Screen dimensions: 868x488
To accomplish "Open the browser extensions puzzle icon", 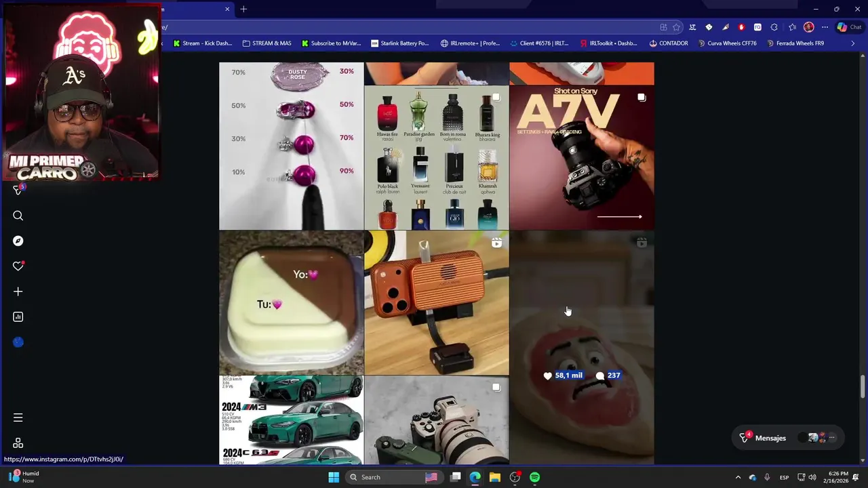I will click(774, 27).
